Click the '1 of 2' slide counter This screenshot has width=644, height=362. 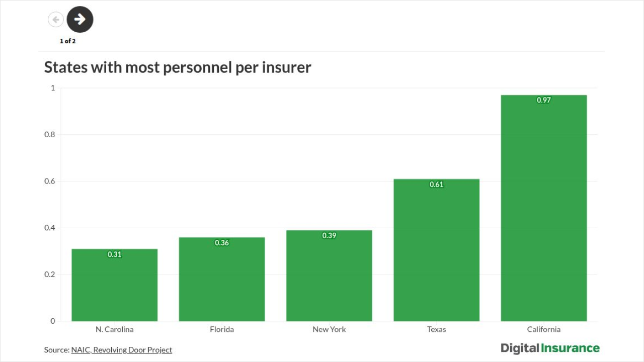(67, 41)
